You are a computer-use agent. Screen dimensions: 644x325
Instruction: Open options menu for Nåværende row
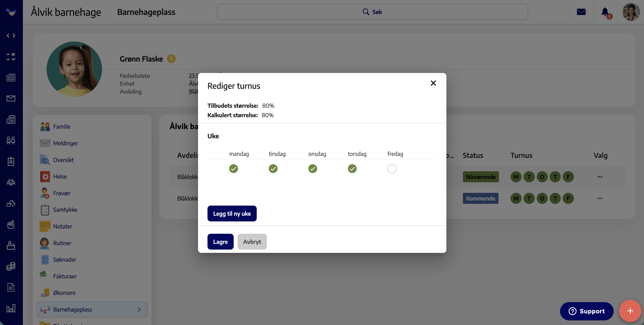click(x=600, y=177)
